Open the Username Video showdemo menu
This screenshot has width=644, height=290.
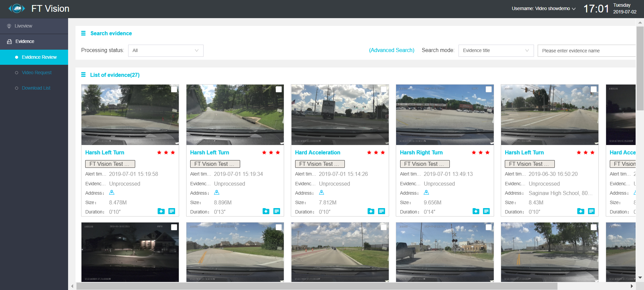543,9
